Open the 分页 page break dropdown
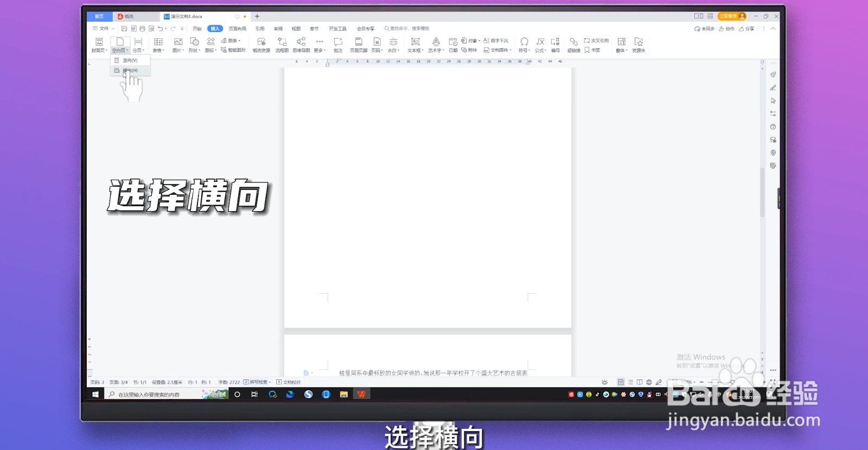 point(138,45)
